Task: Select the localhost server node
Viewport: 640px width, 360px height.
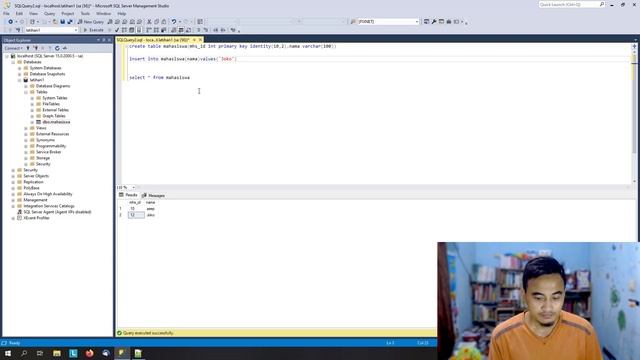Action: 50,56
